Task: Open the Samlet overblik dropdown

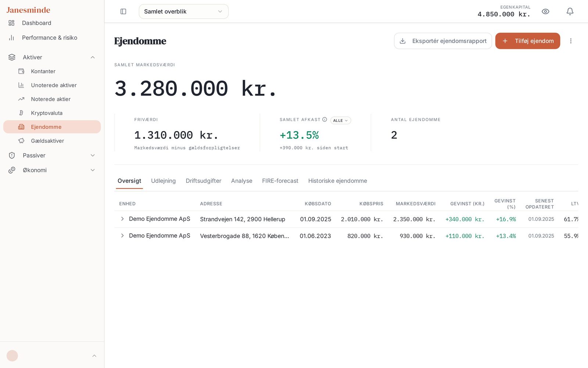Action: pos(183,11)
